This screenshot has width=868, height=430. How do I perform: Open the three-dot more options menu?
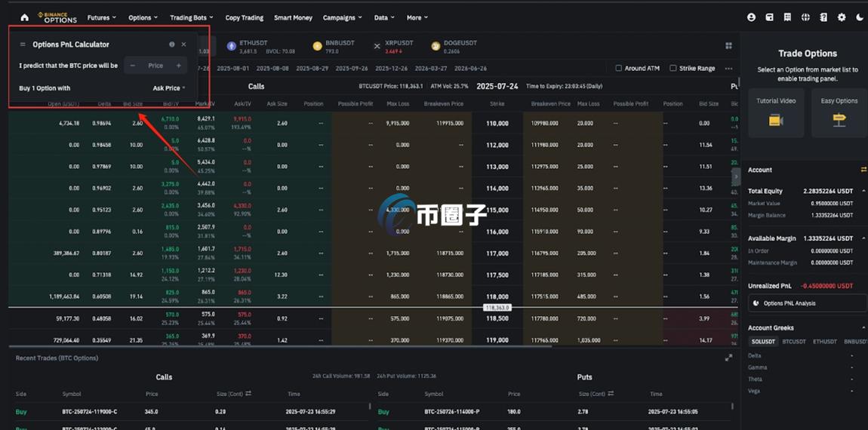tap(728, 68)
